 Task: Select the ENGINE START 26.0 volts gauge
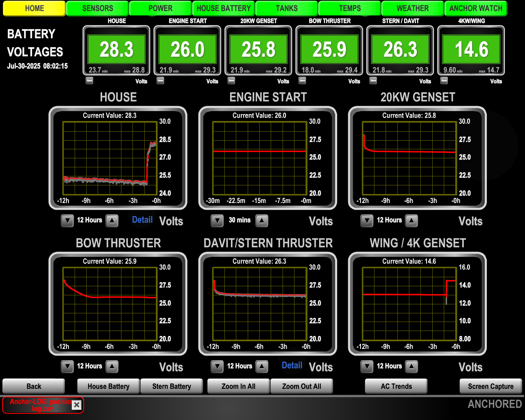pos(188,50)
